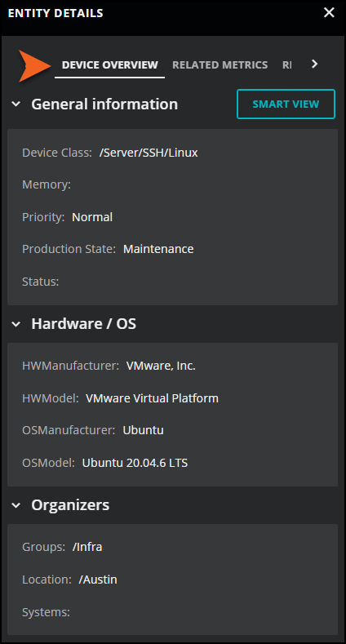
Task: Select the VMware Virtual Platform model text
Action: coord(152,398)
